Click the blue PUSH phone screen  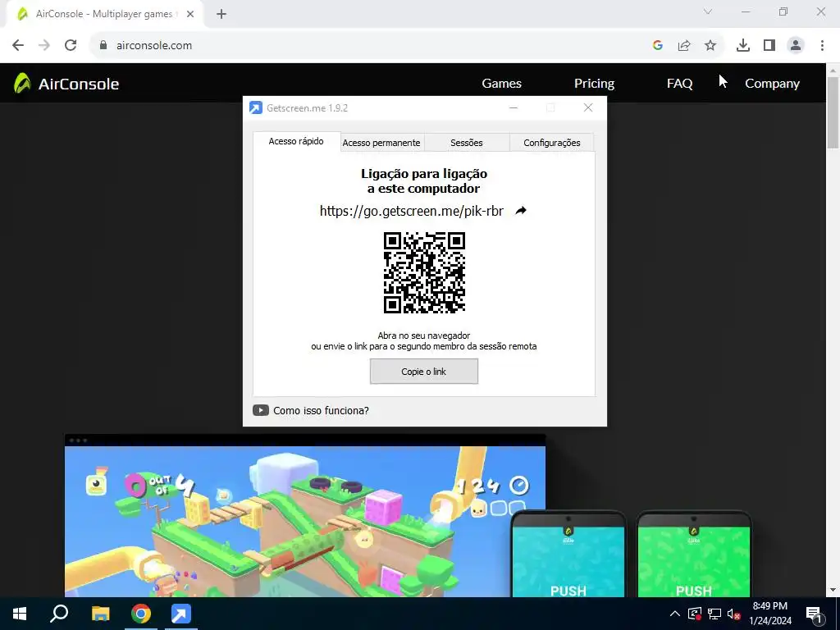568,561
